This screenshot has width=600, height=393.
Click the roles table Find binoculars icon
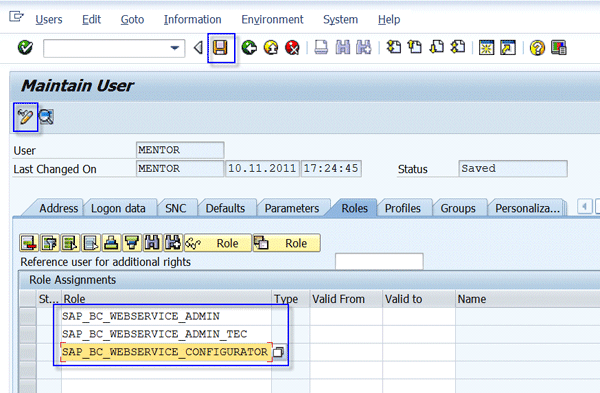(x=152, y=243)
